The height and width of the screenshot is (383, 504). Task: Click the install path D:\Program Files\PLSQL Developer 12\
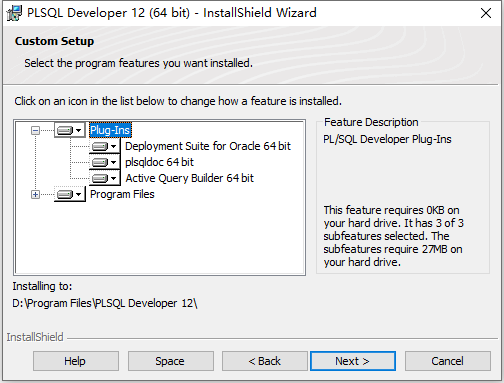tap(105, 303)
